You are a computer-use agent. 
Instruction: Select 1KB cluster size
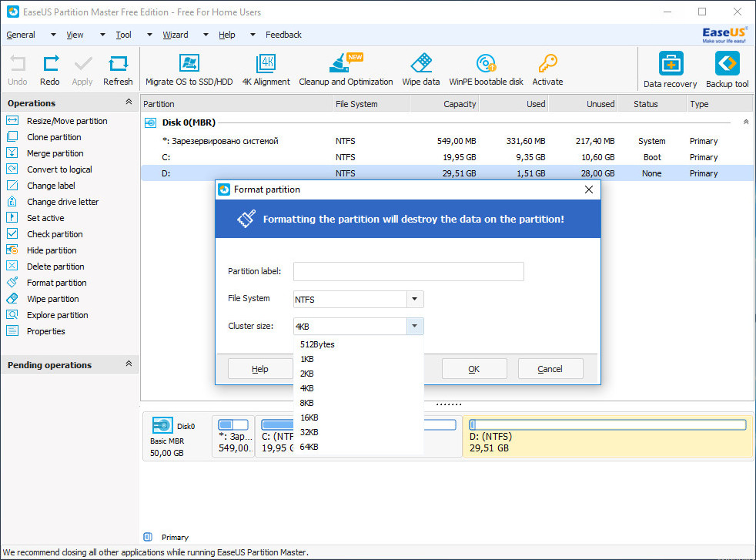click(x=358, y=360)
